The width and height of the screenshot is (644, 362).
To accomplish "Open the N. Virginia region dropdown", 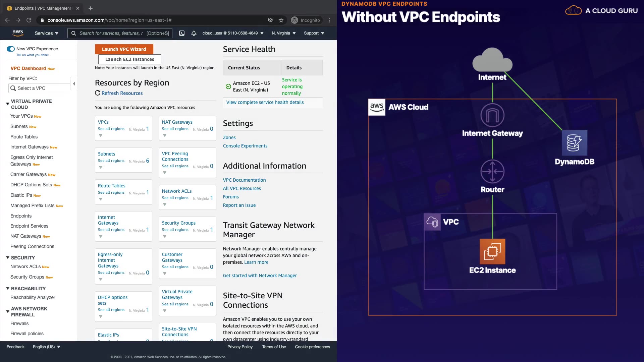I will click(284, 33).
